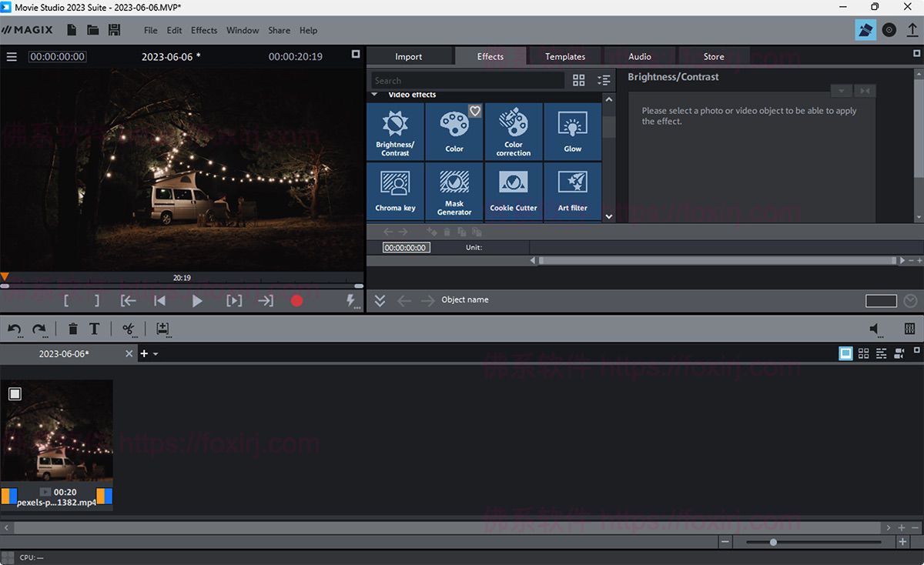Viewport: 924px width, 565px height.
Task: Click the effects Search field
Action: pyautogui.click(x=467, y=81)
